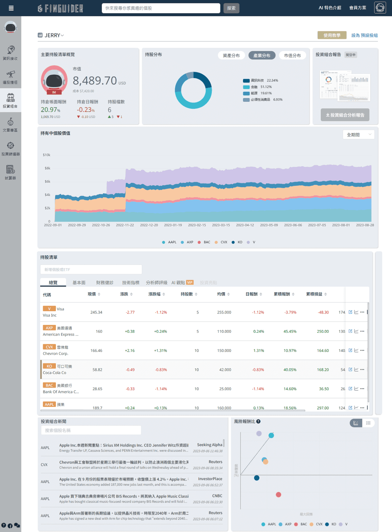Viewport: 392px width, 532px height.
Task: Open the 投資組合 sidebar icon
Action: 10,100
